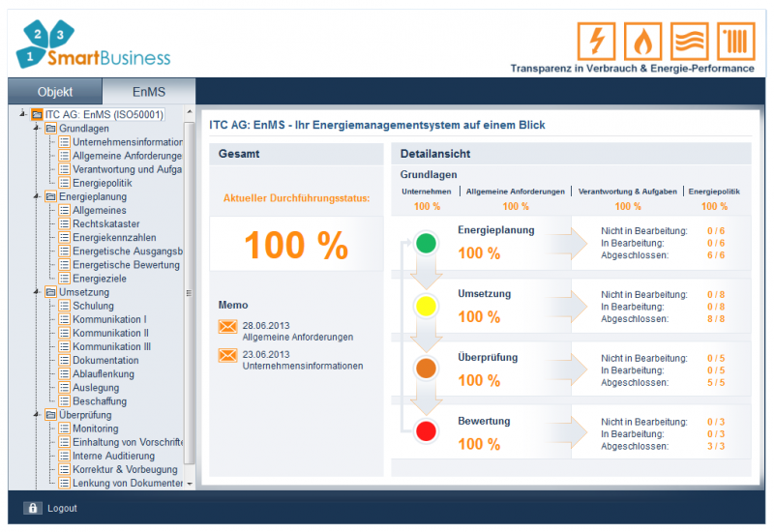This screenshot has width=774, height=532.
Task: Click the Umsetzung folder icon in tree
Action: (x=50, y=292)
